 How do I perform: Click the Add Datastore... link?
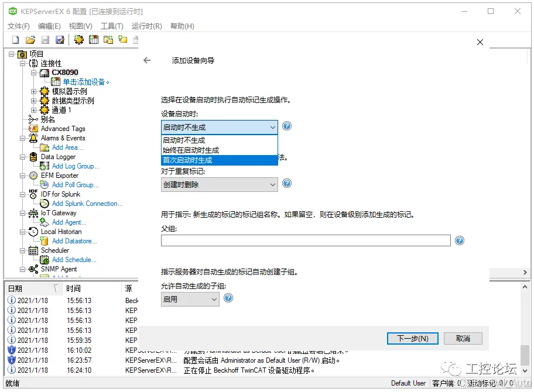74,241
